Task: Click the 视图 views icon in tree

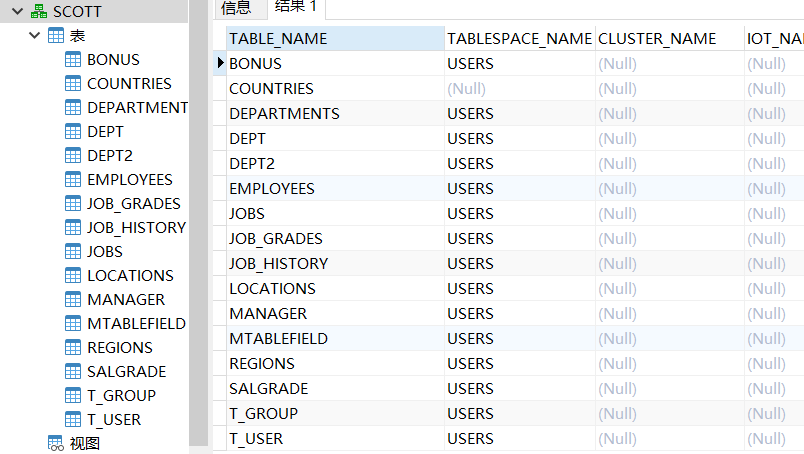Action: pyautogui.click(x=56, y=443)
